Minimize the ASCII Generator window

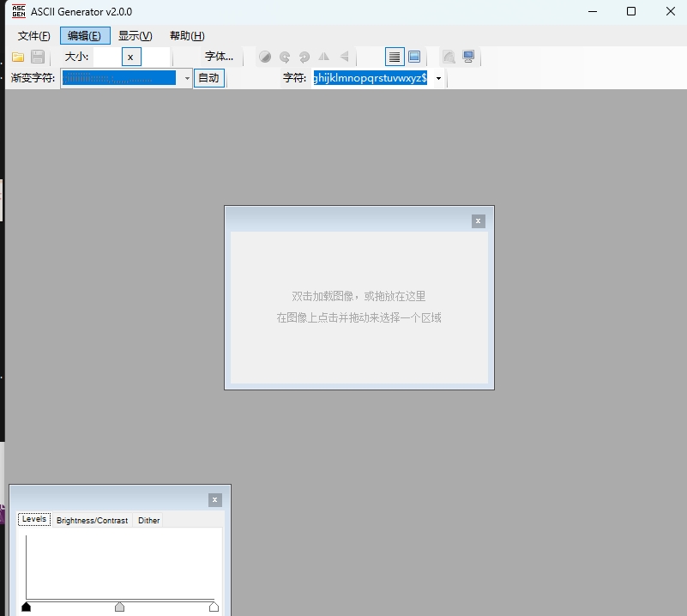(593, 11)
